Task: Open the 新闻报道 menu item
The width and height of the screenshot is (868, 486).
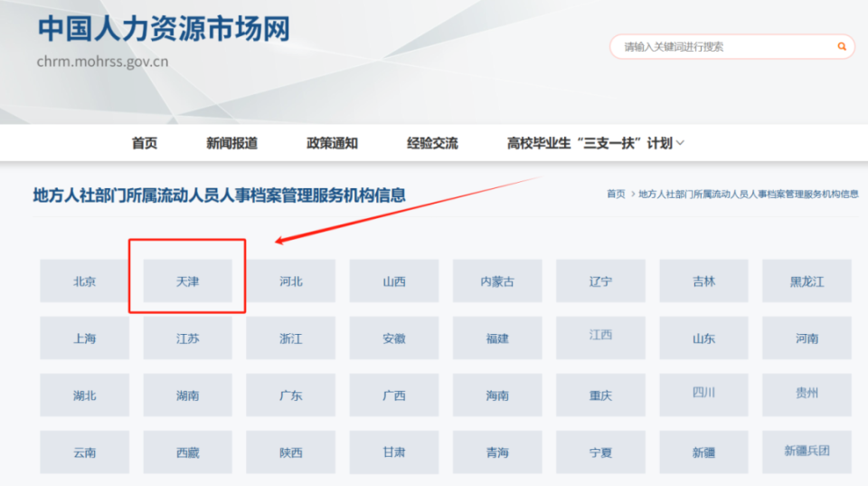Action: point(232,144)
